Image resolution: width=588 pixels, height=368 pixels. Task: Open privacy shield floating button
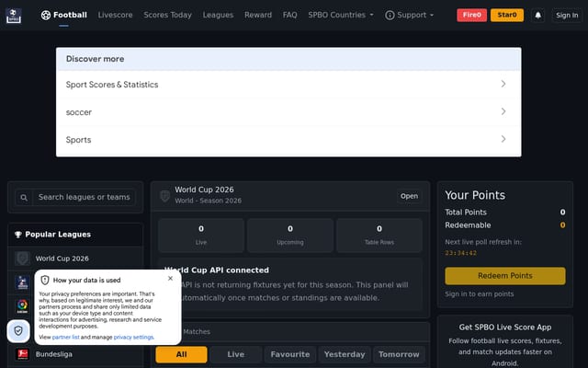tap(18, 331)
